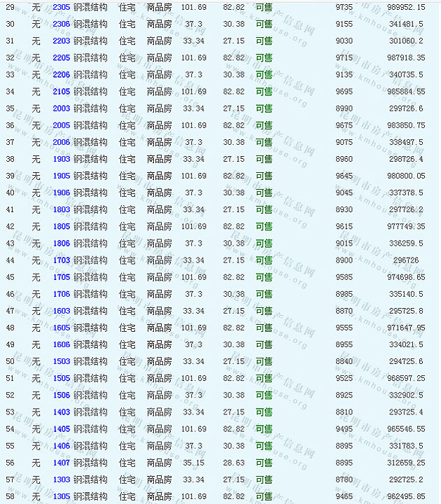The height and width of the screenshot is (504, 441).
Task: Open room 1605 details
Action: click(x=61, y=328)
